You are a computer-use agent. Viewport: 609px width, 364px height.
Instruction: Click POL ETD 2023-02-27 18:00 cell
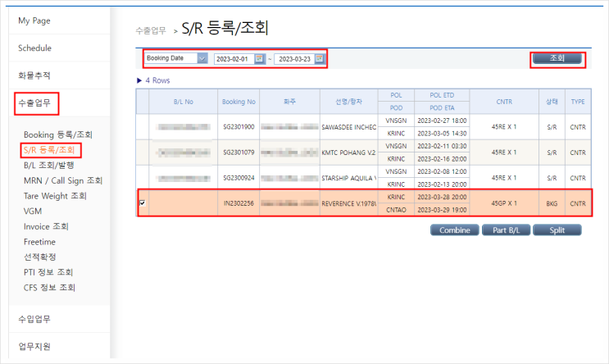point(442,121)
